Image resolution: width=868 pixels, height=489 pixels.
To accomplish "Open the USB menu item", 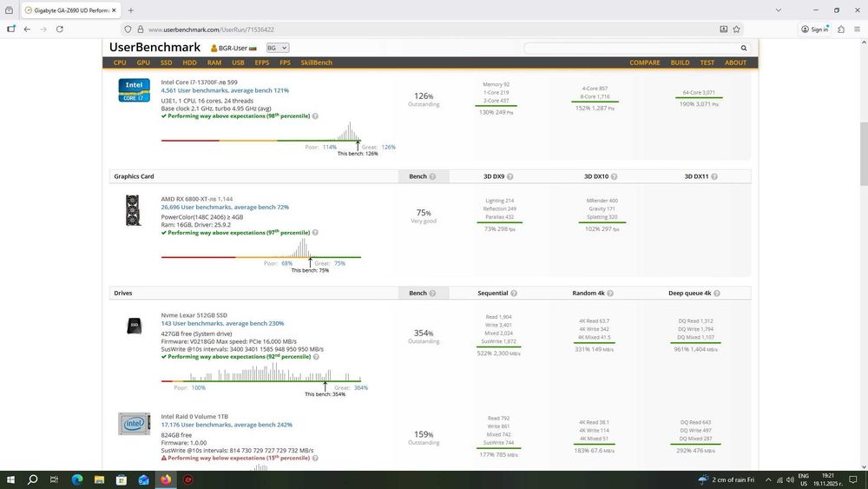I will coord(238,63).
